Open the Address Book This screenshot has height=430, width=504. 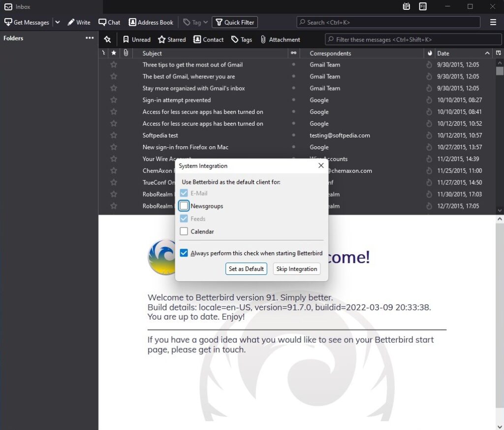point(151,22)
